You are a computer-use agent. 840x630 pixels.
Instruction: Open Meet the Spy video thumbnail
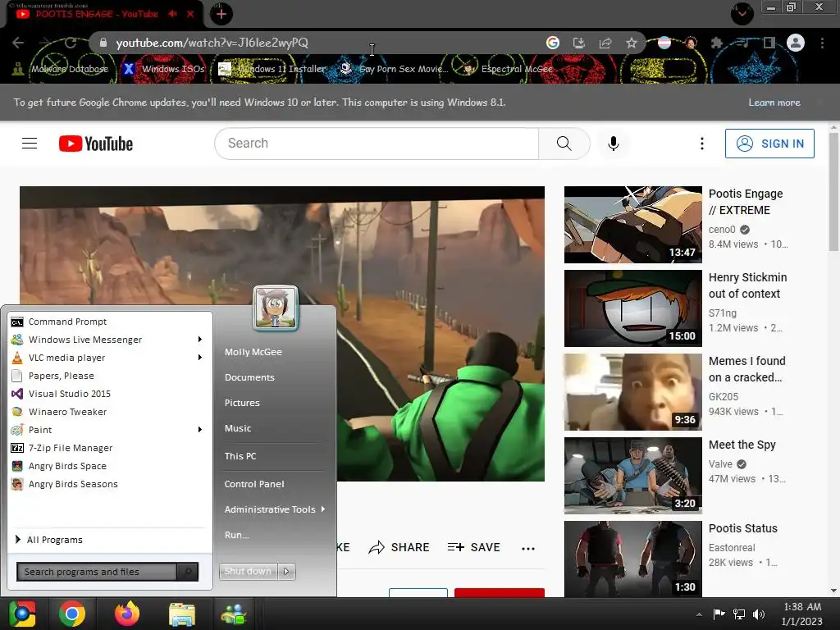coord(632,476)
